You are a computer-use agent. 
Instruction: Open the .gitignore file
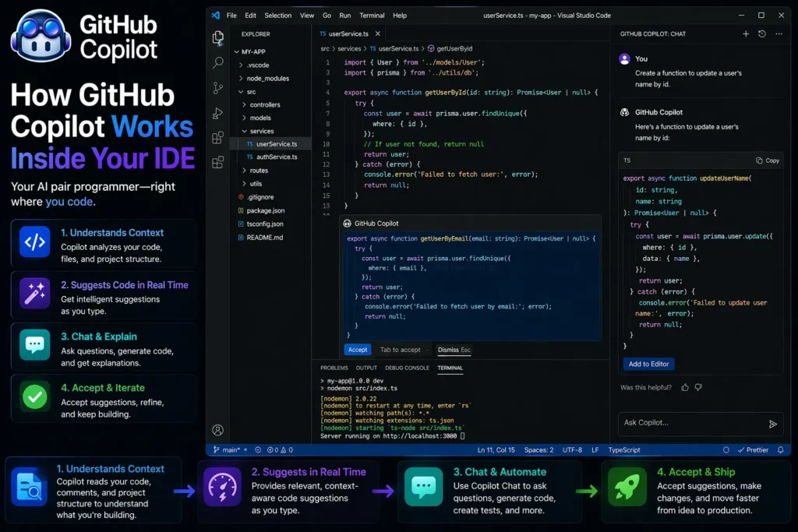(256, 197)
